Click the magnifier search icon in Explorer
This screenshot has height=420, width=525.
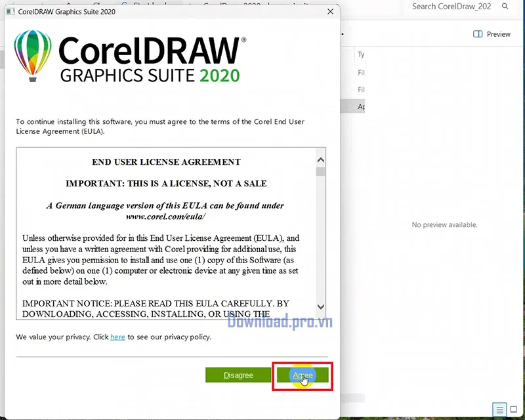click(505, 7)
